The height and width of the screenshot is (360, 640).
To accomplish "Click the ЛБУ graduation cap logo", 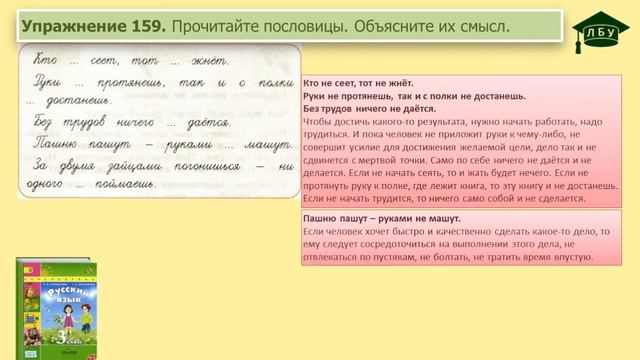I will tap(600, 32).
